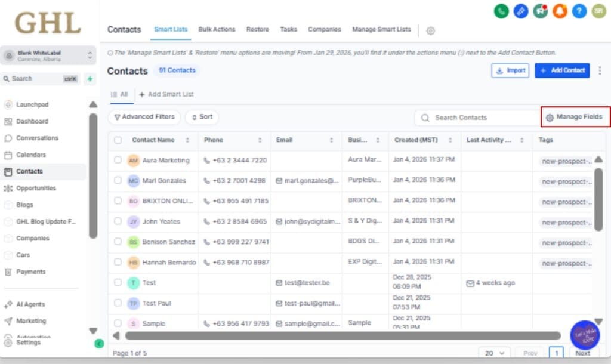Open the page size dropdown showing 20
This screenshot has height=364, width=611.
pos(494,353)
